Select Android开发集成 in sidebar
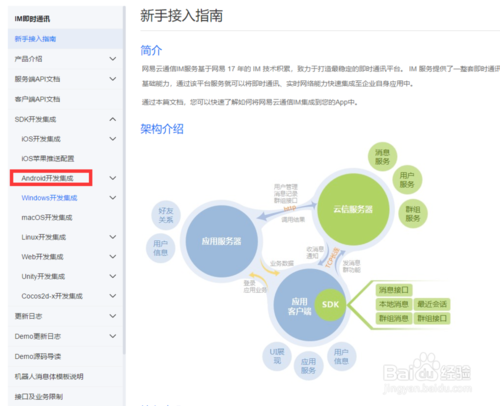Viewport: 500px width, 406px height. click(x=47, y=178)
